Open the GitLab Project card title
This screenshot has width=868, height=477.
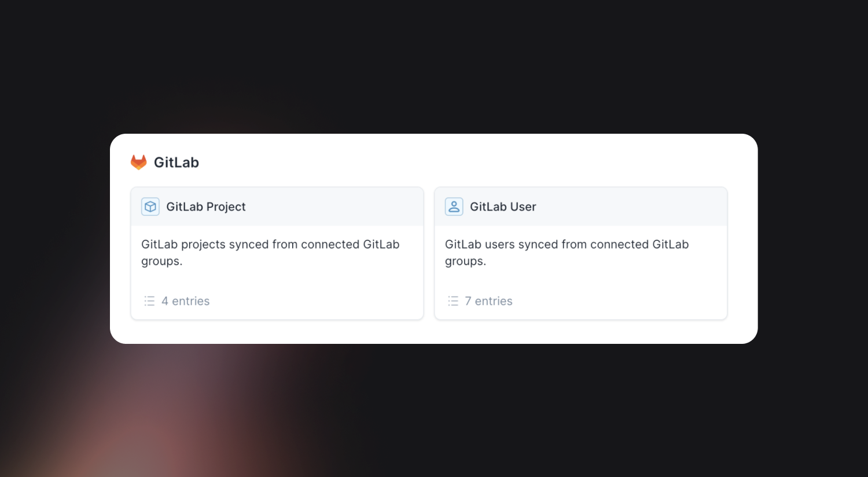click(x=206, y=207)
